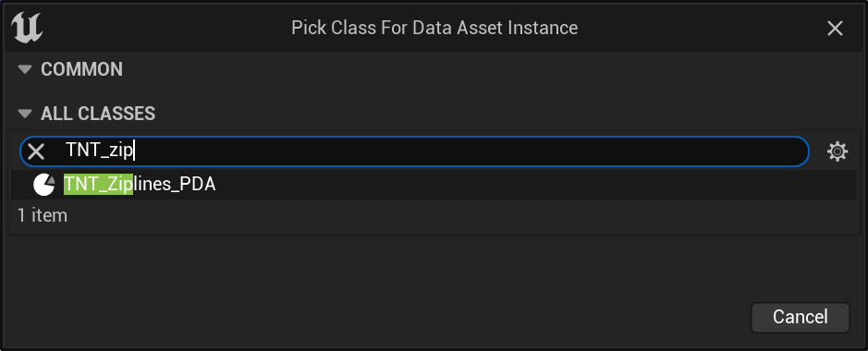This screenshot has width=868, height=351.
Task: Collapse the ALL CLASSES section arrow
Action: point(25,114)
